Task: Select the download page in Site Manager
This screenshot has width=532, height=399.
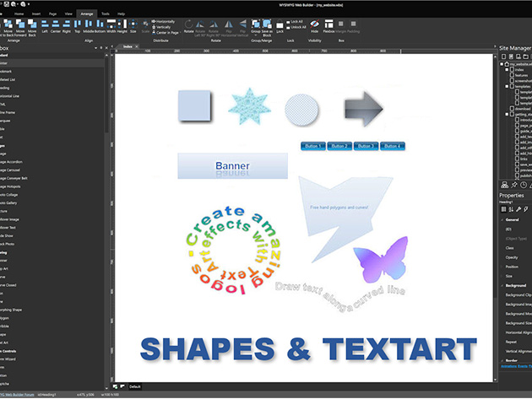Action: tap(520, 109)
